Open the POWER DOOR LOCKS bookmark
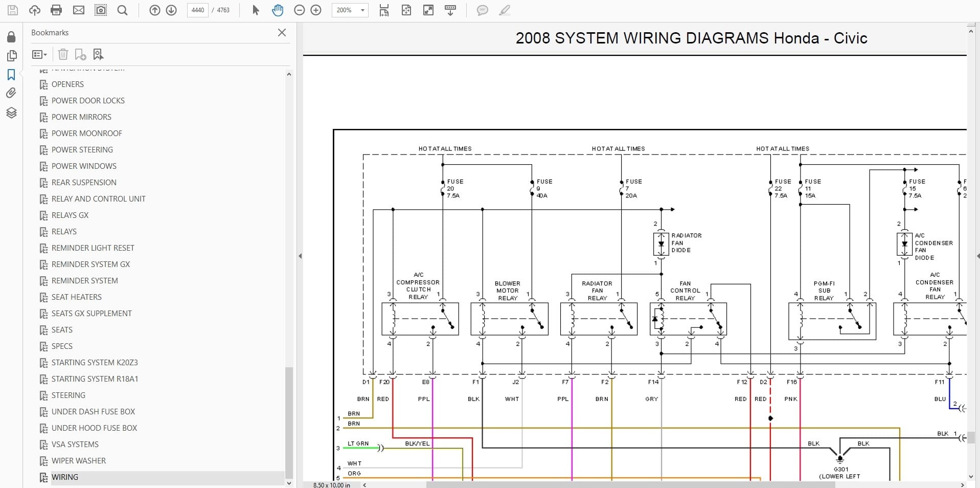Screen dimensions: 980x488 (x=88, y=100)
